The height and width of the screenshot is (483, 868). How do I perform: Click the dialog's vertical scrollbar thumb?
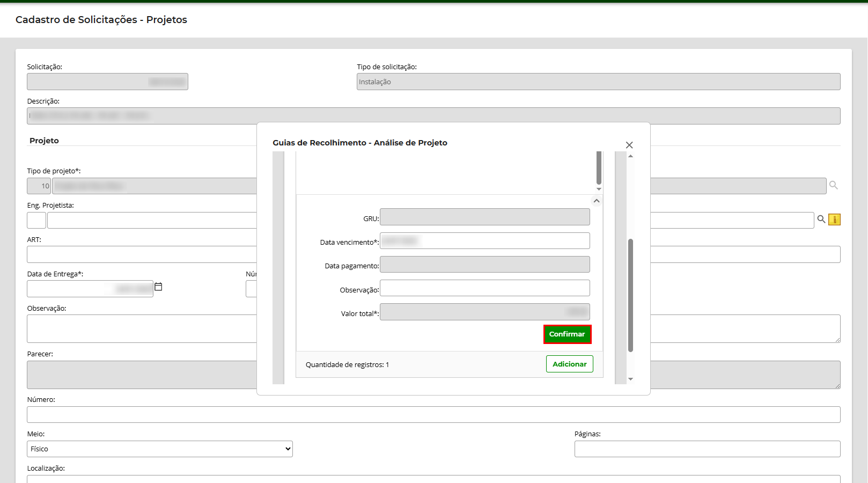coord(630,295)
